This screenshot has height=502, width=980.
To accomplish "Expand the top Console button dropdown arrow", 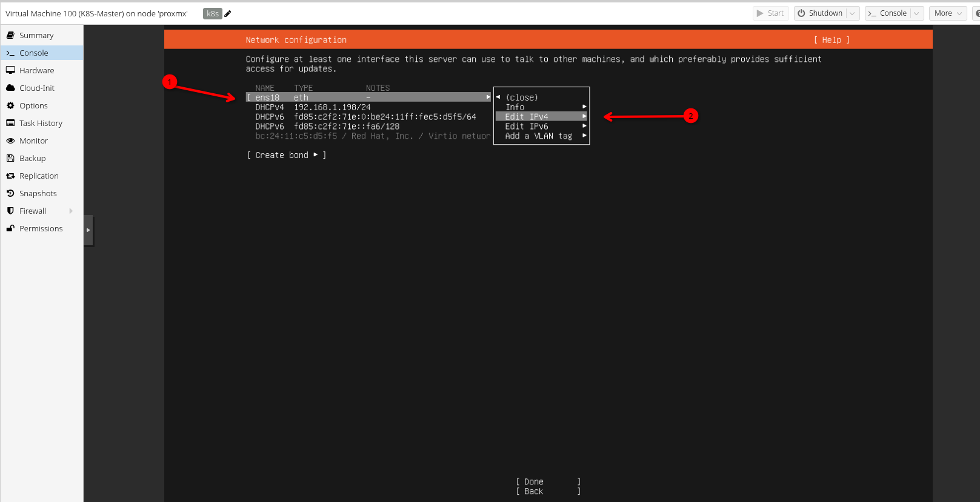I will point(916,13).
